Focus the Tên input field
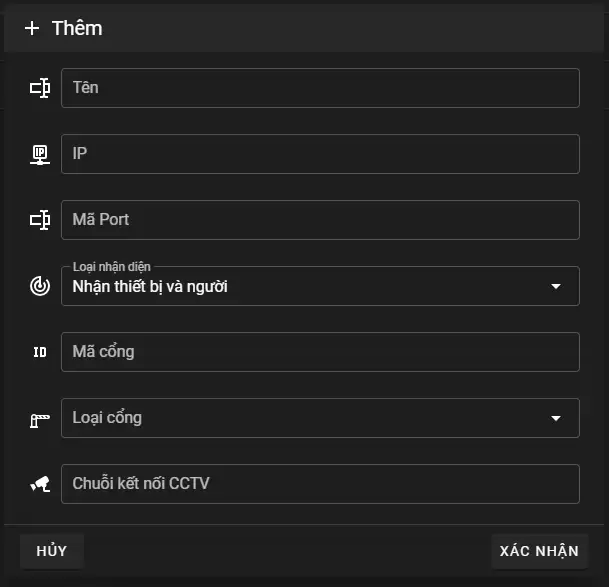The image size is (609, 587). click(x=320, y=88)
